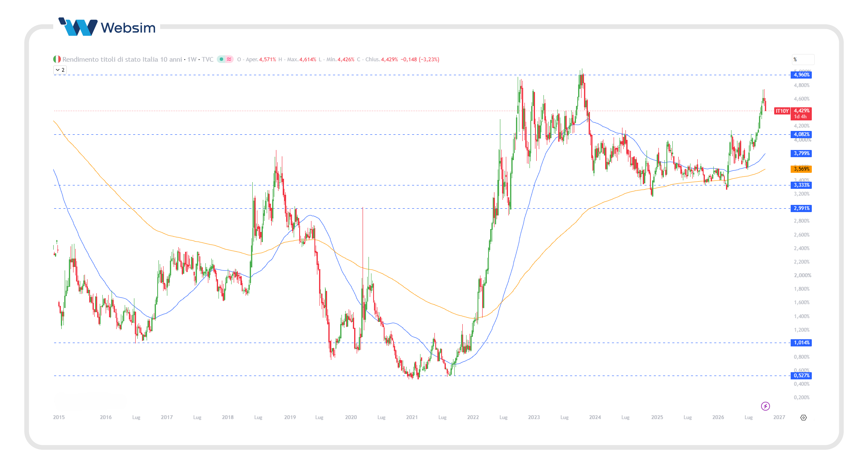Click the 4,429% current price tag
Image resolution: width=868 pixels, height=474 pixels.
pos(801,114)
